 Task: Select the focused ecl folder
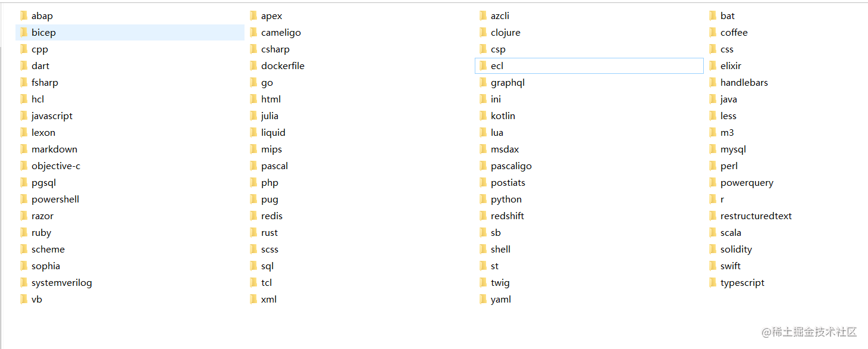click(x=497, y=66)
